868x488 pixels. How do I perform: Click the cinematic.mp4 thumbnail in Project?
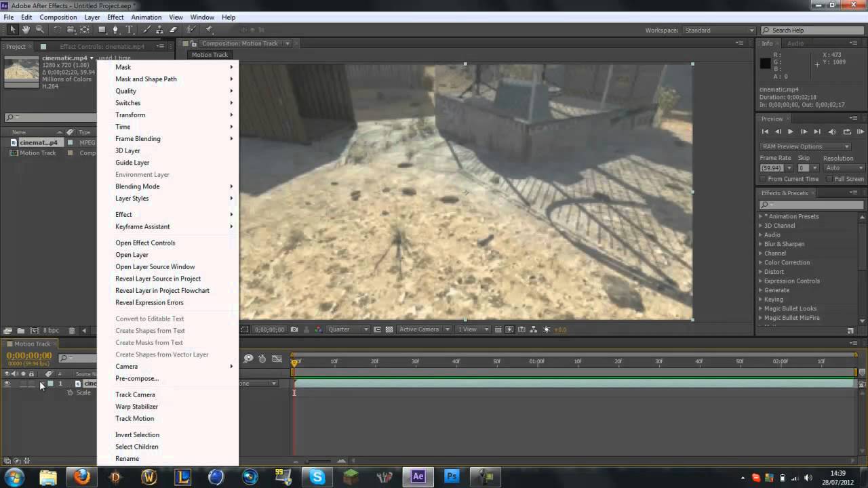22,70
